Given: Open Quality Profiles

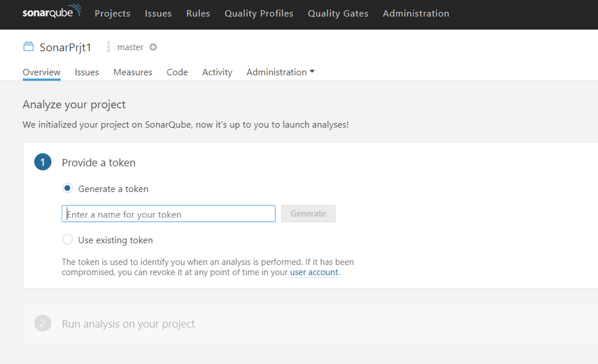Looking at the screenshot, I should [x=259, y=14].
